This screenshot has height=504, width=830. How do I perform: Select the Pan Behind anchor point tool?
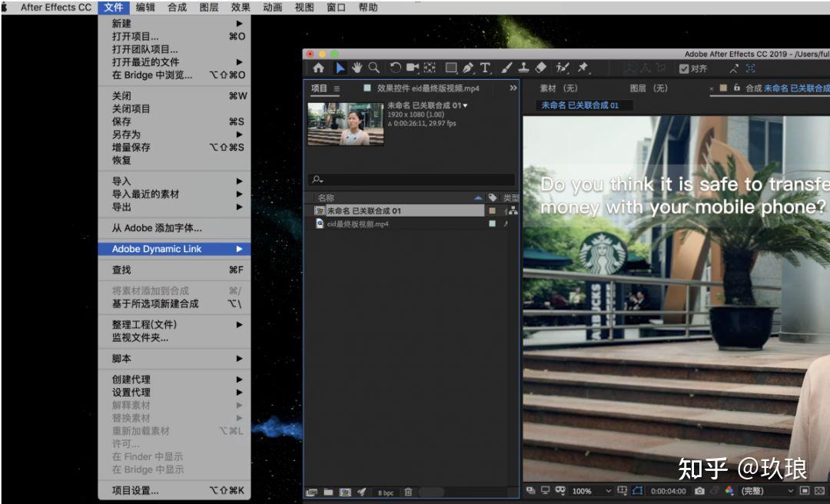click(430, 68)
